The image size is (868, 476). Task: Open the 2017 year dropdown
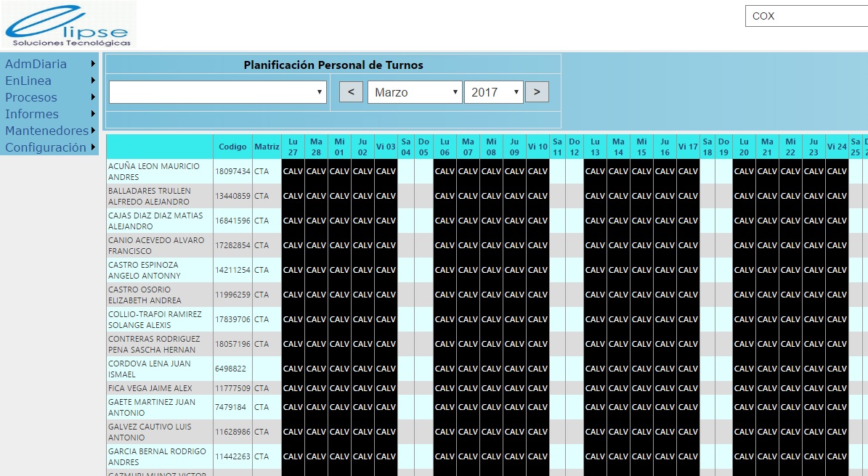494,91
